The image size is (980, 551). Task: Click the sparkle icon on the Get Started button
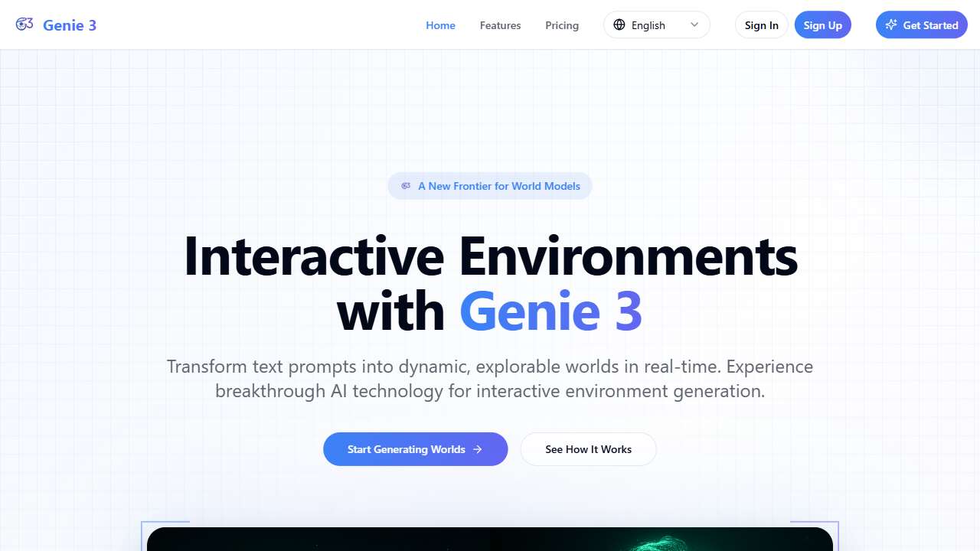coord(891,24)
